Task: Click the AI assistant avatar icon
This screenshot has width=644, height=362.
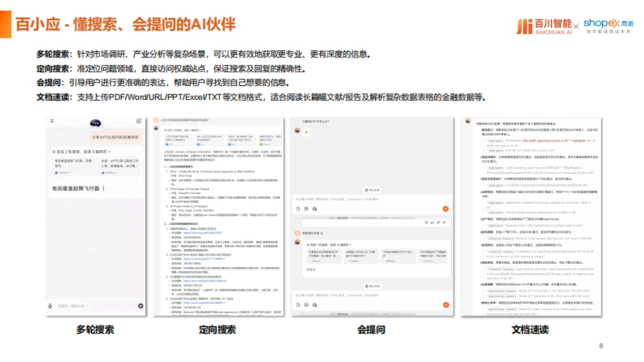Action: pos(297,130)
